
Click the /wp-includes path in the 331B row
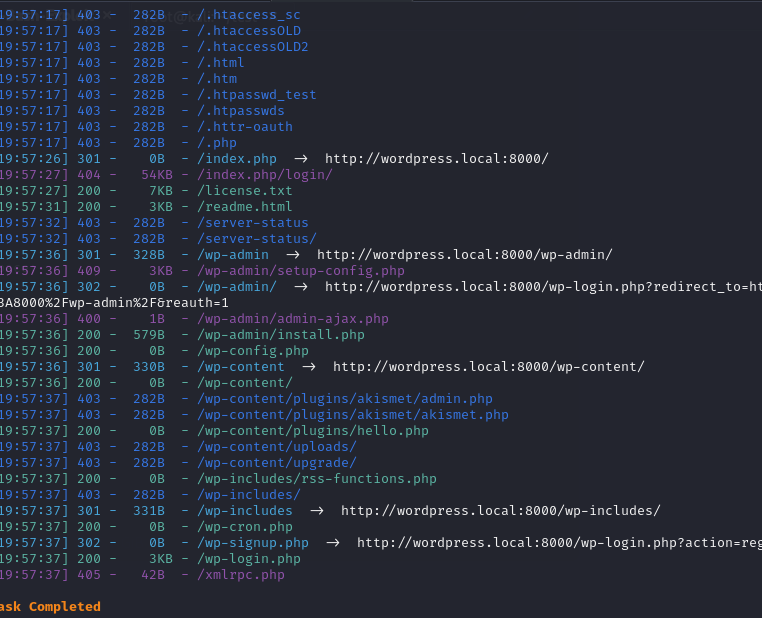245,512
